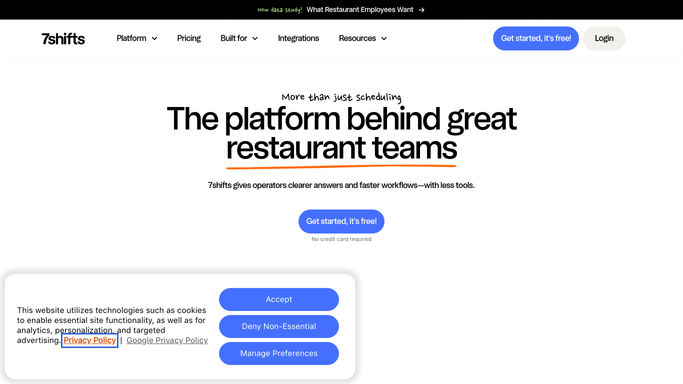
Task: Click the 'The platform behind great' headline
Action: (342, 118)
